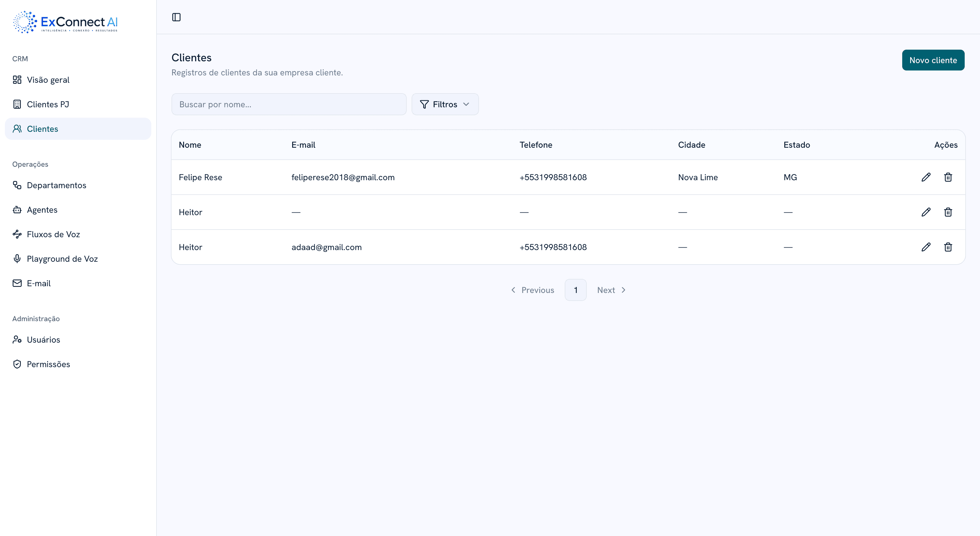Viewport: 980px width, 536px height.
Task: Delete the Felipe Rese client row
Action: pyautogui.click(x=948, y=177)
